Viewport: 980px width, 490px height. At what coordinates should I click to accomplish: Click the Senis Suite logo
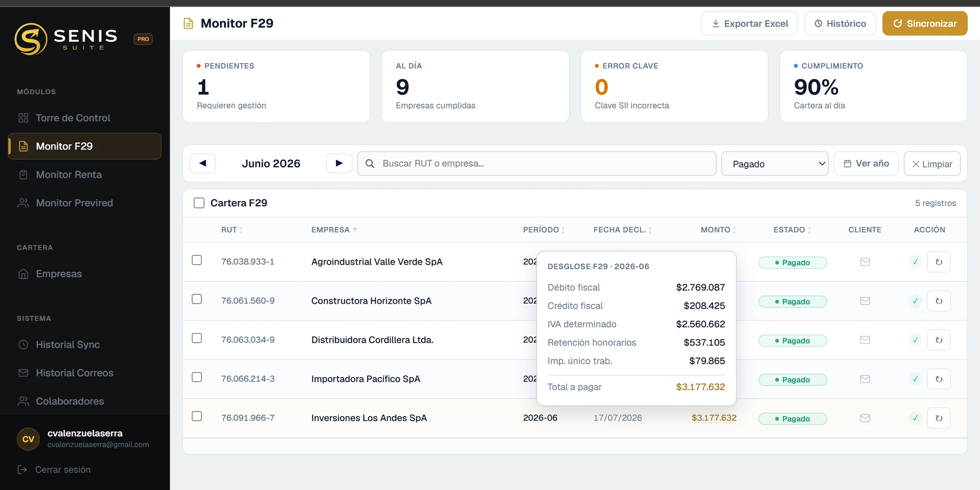(x=67, y=39)
